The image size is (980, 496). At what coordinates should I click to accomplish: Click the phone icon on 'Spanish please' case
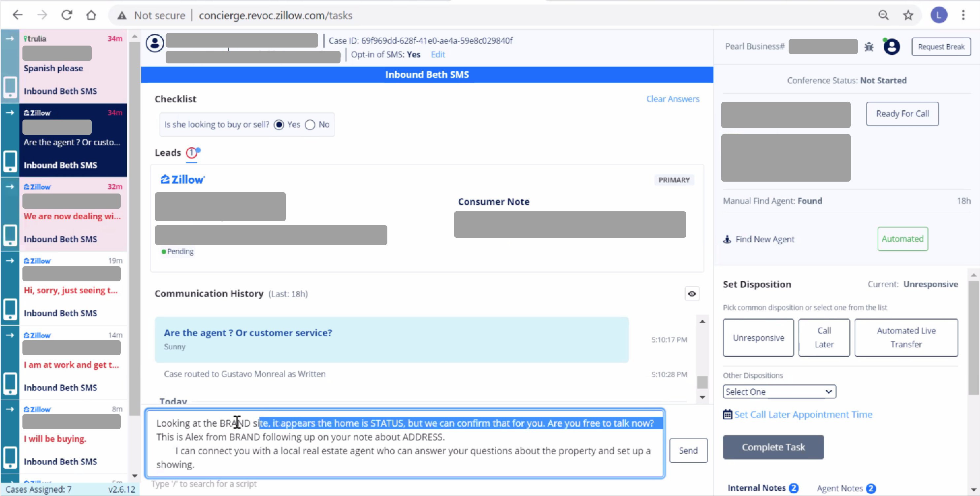10,87
